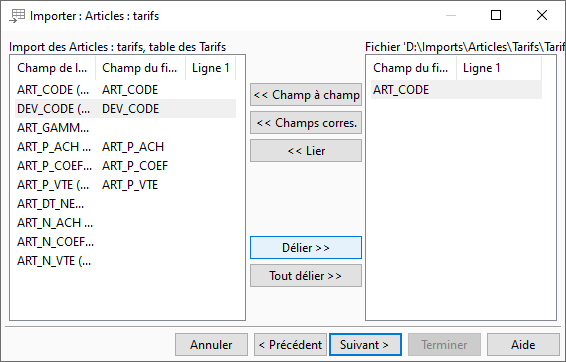Select the ART_GAMM row in left list
This screenshot has height=362, width=566.
pyautogui.click(x=126, y=128)
